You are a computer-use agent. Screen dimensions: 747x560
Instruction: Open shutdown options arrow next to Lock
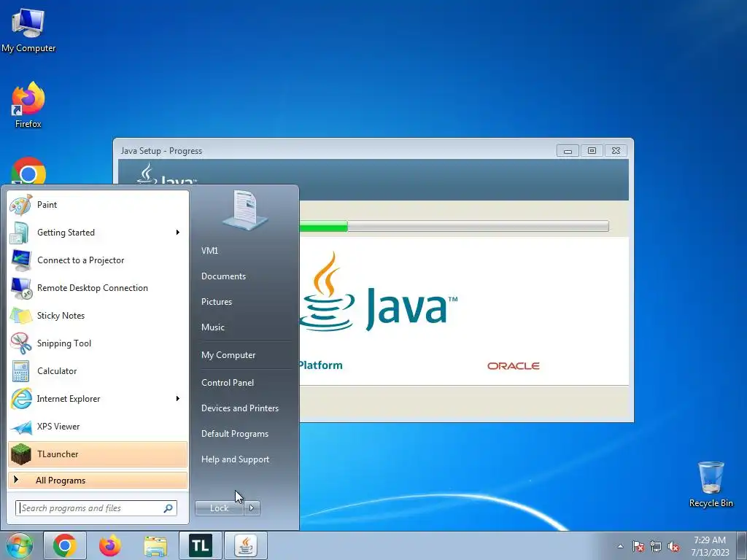[x=252, y=508]
